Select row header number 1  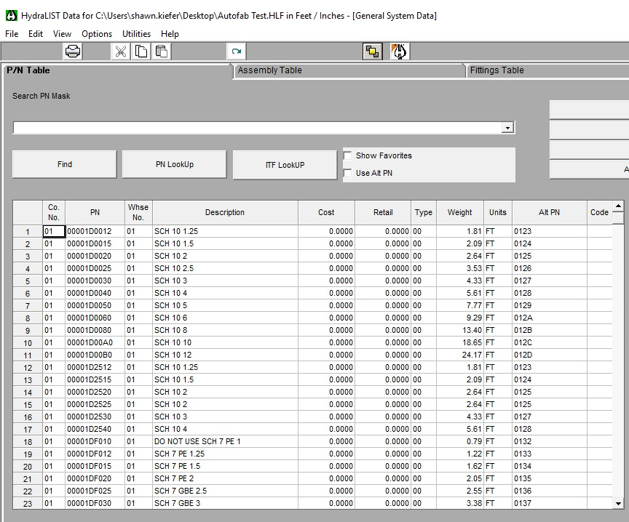[x=27, y=232]
